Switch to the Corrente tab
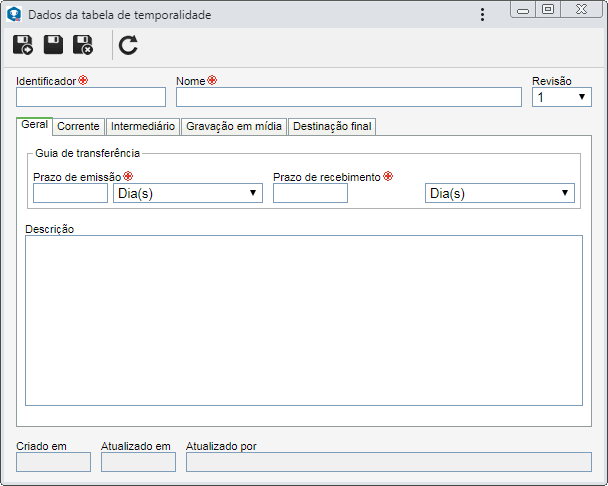 click(78, 126)
